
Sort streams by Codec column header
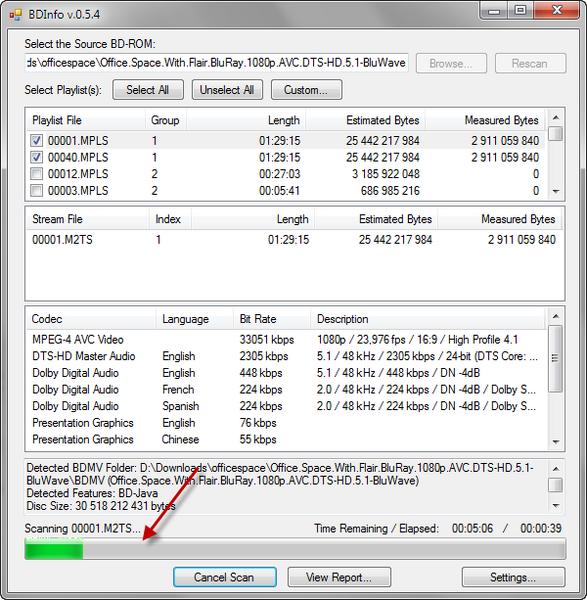tap(91, 319)
